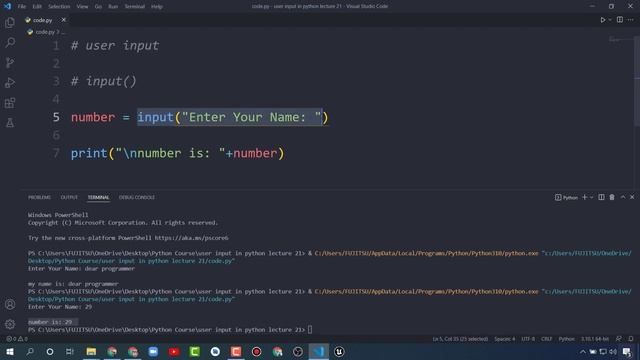
Task: Click the feedback icon in status bar
Action: (x=619, y=339)
